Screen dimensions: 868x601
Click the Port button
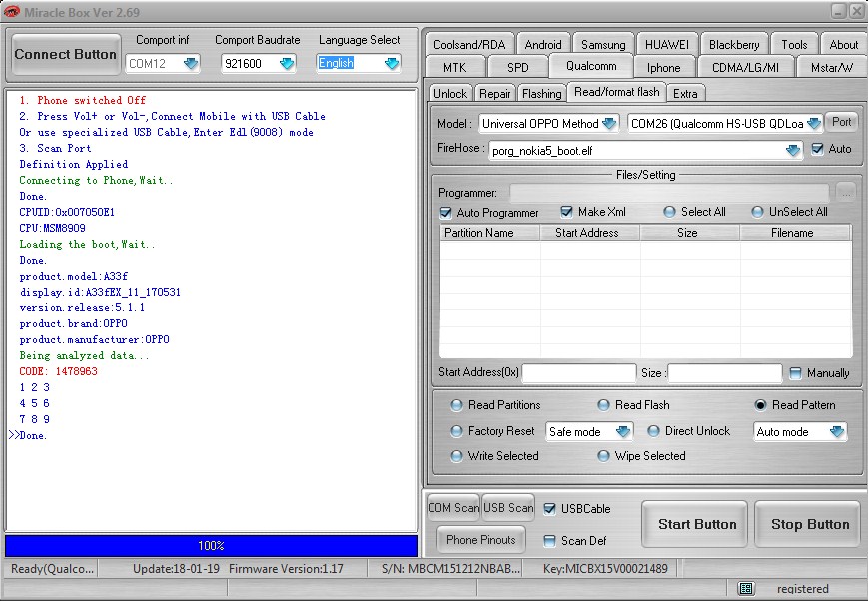click(x=841, y=122)
